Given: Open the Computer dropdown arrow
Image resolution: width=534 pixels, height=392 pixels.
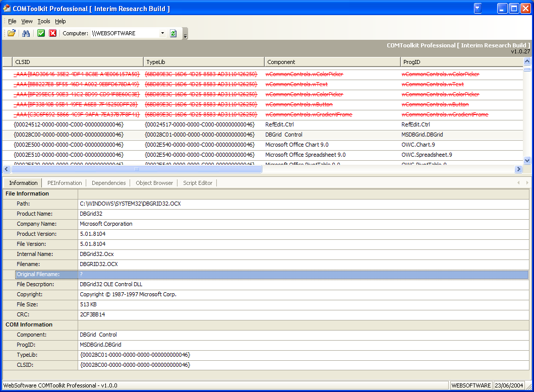Looking at the screenshot, I should 162,33.
